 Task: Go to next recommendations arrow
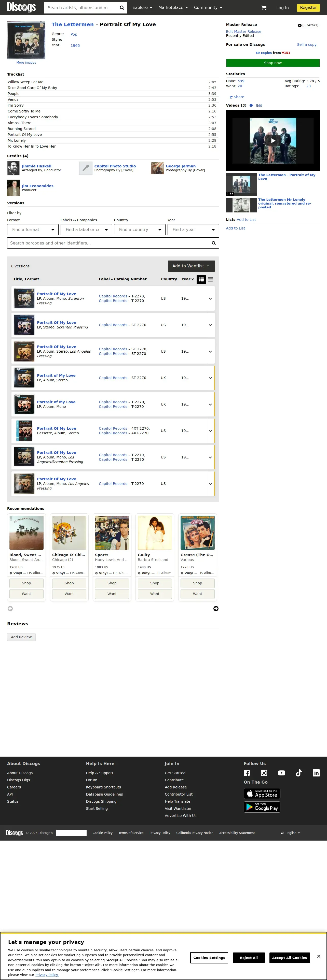[x=216, y=608]
